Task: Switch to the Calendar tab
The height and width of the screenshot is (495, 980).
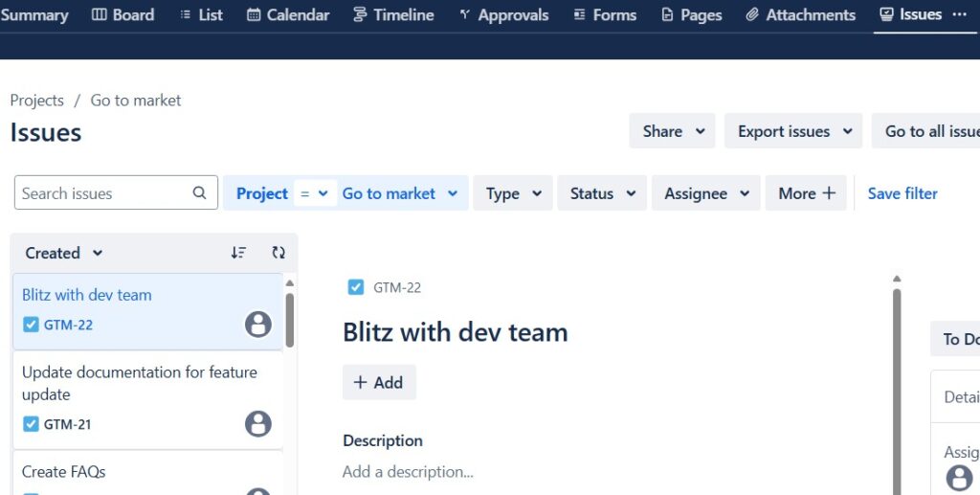Action: click(x=288, y=15)
